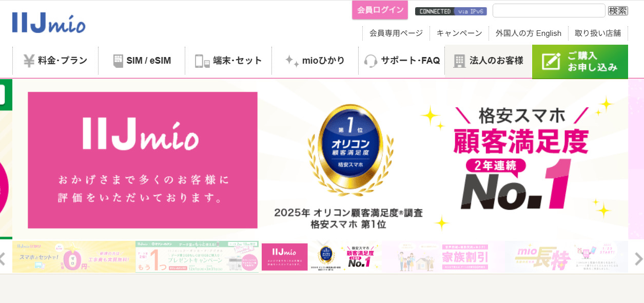Open the キャンペーン link
This screenshot has width=644, height=303.
pos(459,33)
